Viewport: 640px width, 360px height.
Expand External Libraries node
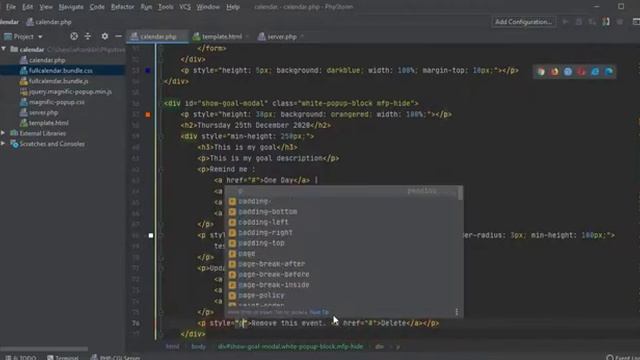coord(3,133)
